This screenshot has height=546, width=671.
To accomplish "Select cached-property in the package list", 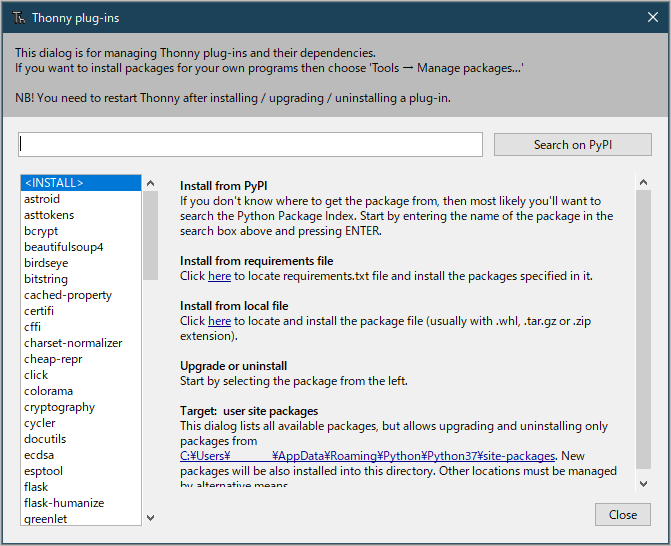I will pos(80,295).
